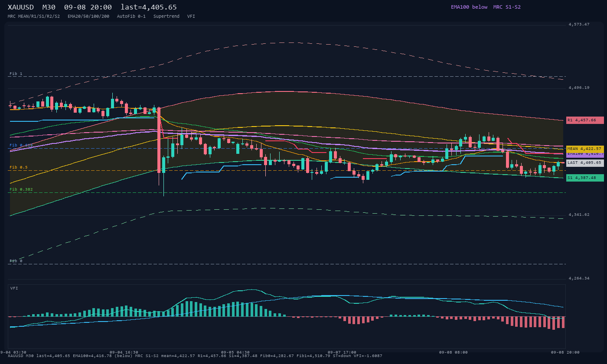607x364 pixels.
Task: Click the "EMA100 below" status text
Action: click(x=469, y=7)
